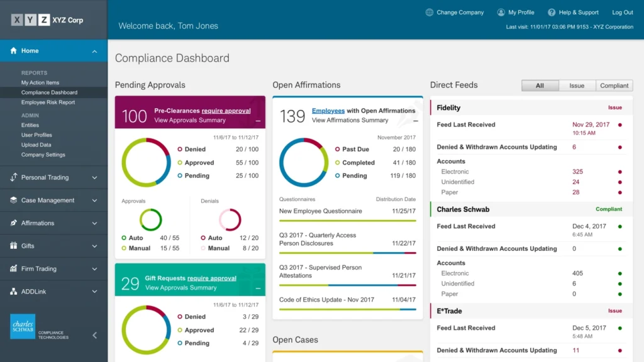Select the All feeds filter
Image resolution: width=644 pixels, height=362 pixels.
[x=540, y=85]
